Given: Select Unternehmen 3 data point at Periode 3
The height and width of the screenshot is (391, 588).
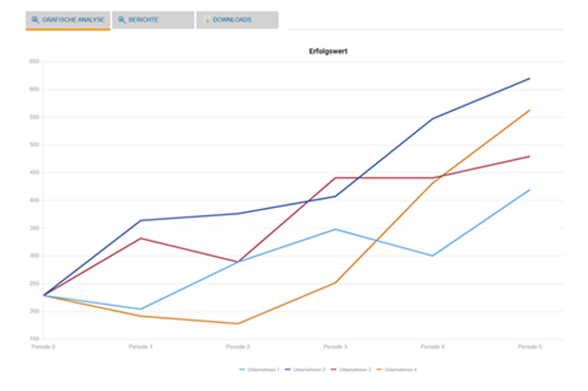Looking at the screenshot, I should coord(335,178).
